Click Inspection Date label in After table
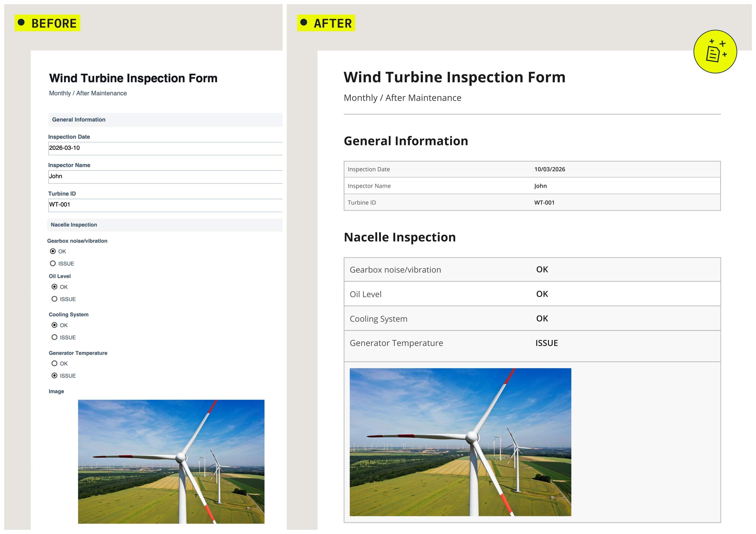This screenshot has height=534, width=756. tap(369, 169)
